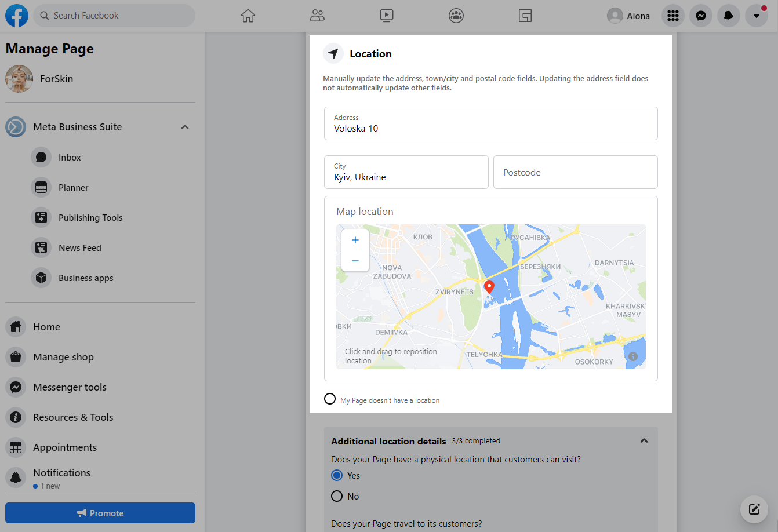Image resolution: width=778 pixels, height=532 pixels.
Task: Click the Inbox chat bubble icon
Action: coord(41,158)
